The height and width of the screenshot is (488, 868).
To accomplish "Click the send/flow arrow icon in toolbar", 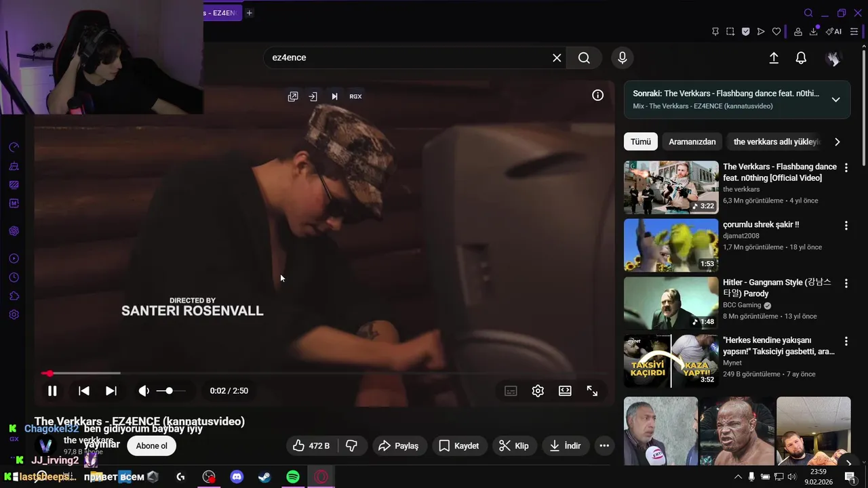I will pos(761,31).
